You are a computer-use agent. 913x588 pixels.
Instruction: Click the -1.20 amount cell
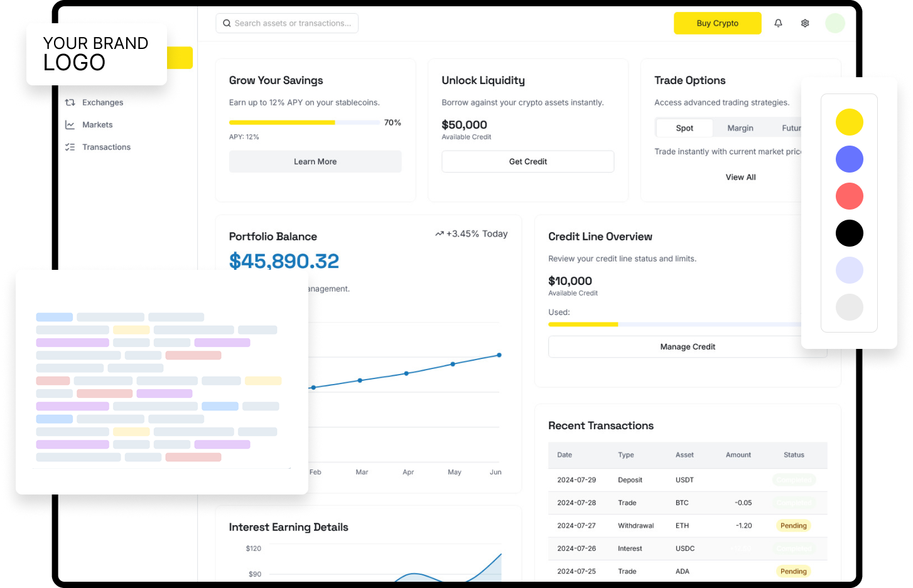click(744, 526)
